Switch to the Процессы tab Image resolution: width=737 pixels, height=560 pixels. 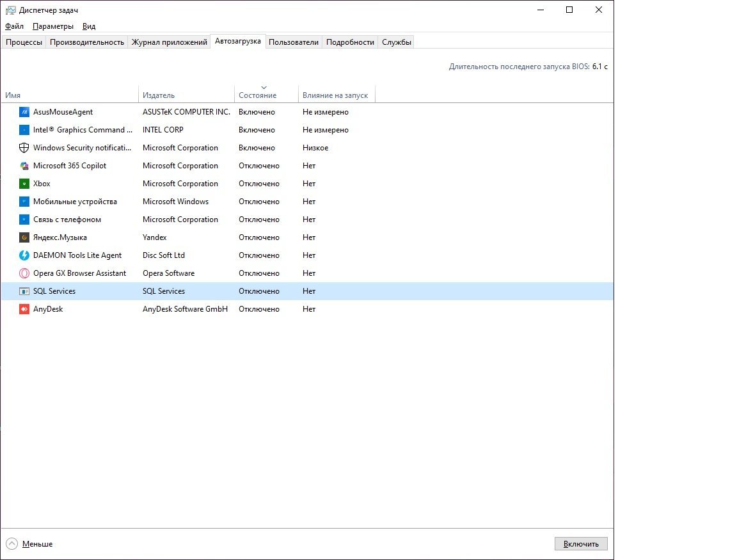[x=24, y=42]
